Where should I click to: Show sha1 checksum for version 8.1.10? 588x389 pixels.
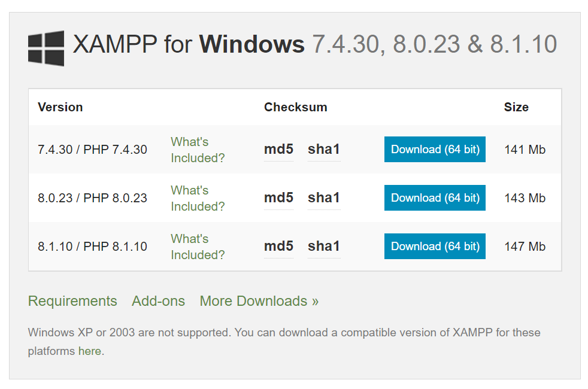click(x=323, y=246)
